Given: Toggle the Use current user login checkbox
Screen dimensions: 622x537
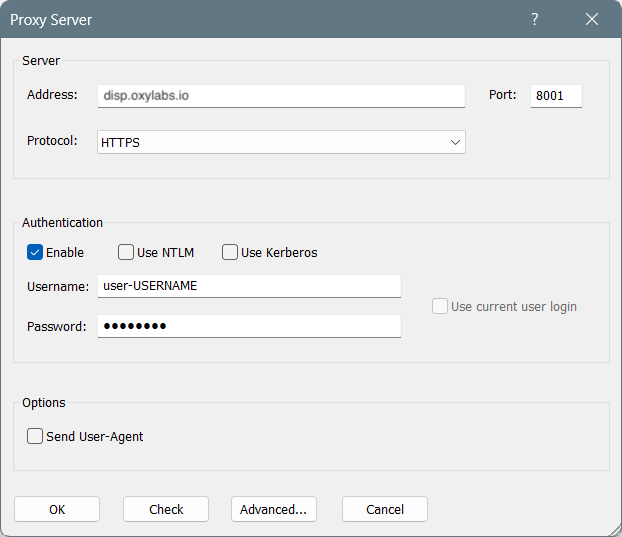Looking at the screenshot, I should coord(440,306).
